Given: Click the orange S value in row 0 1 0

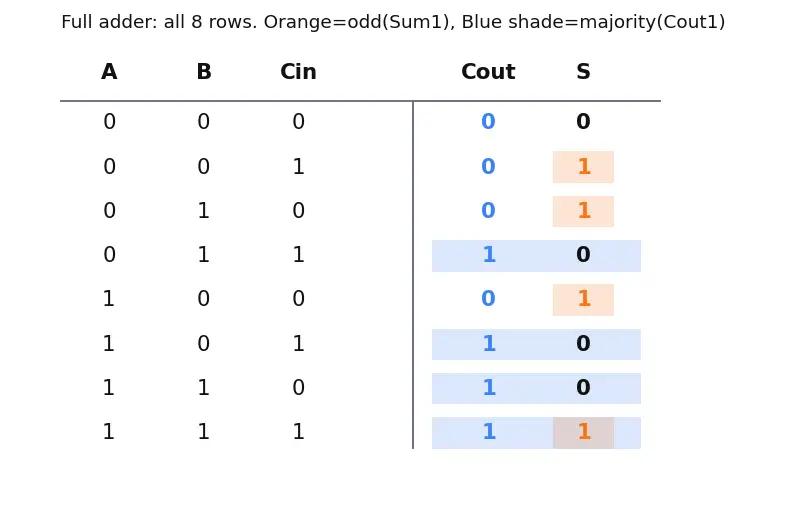Looking at the screenshot, I should (x=583, y=211).
